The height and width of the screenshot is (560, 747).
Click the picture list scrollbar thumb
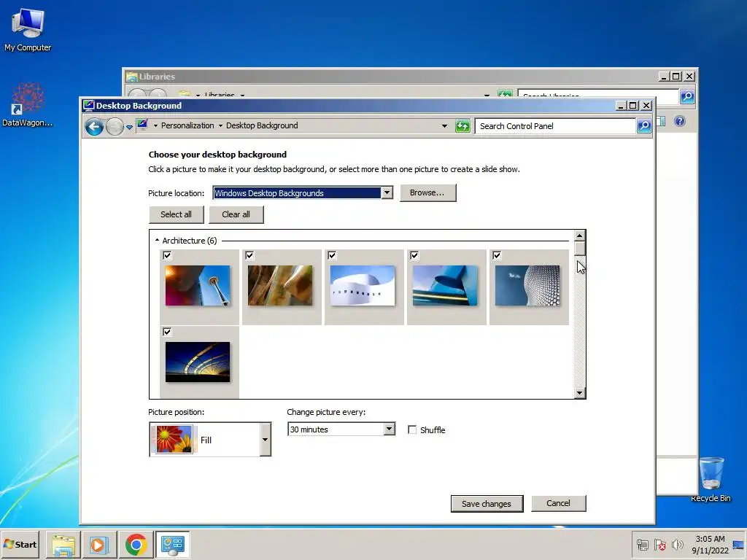click(579, 249)
